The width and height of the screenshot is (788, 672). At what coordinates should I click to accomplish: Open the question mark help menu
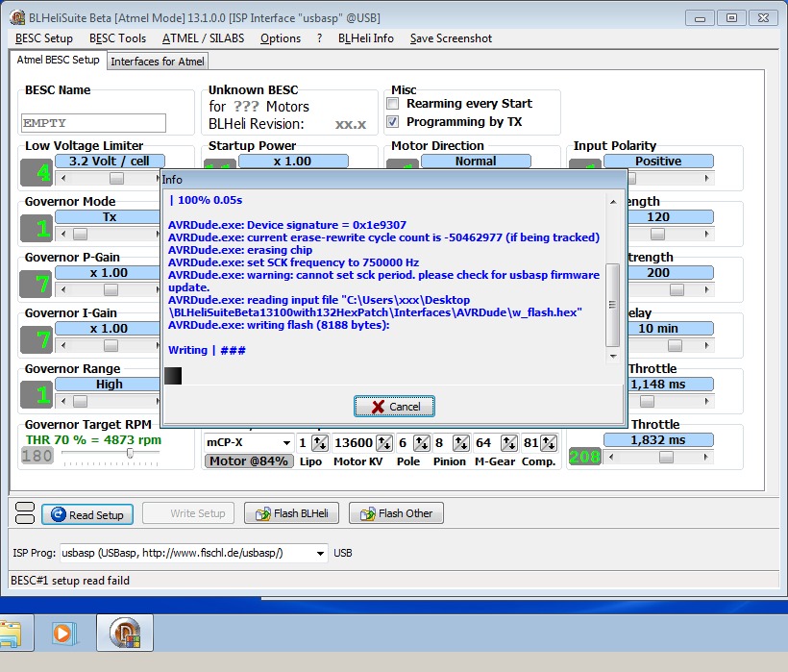pos(319,38)
